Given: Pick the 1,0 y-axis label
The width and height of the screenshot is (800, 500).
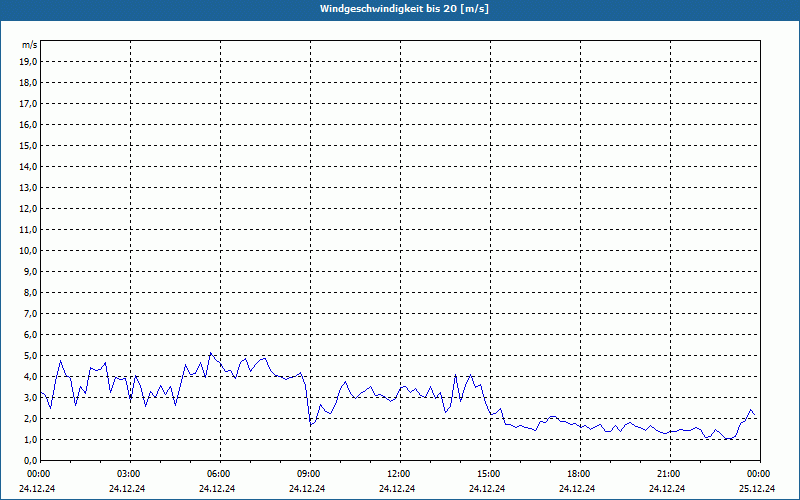Looking at the screenshot, I should tap(30, 439).
